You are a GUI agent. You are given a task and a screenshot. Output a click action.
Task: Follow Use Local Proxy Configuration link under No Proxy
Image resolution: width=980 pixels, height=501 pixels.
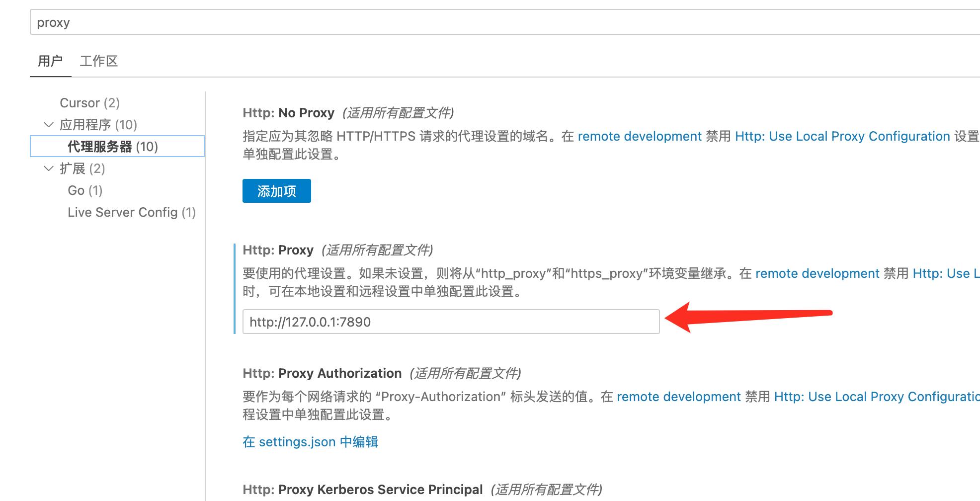click(842, 136)
